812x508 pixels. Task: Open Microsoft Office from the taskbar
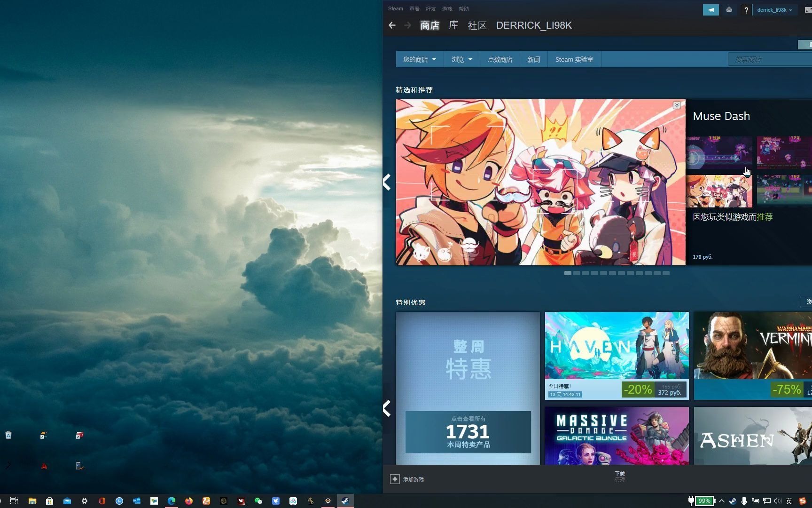(101, 501)
